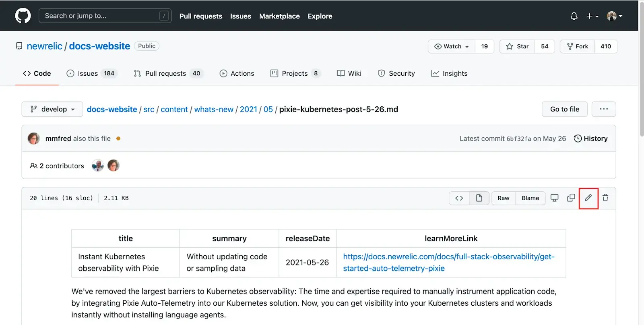
Task: Switch to the Insights tab
Action: [449, 73]
